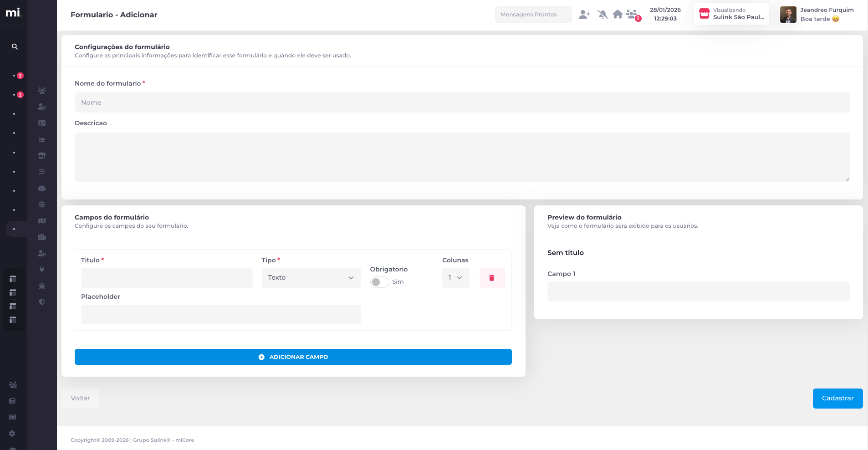Click the Voltar button
This screenshot has height=450, width=868.
[80, 399]
